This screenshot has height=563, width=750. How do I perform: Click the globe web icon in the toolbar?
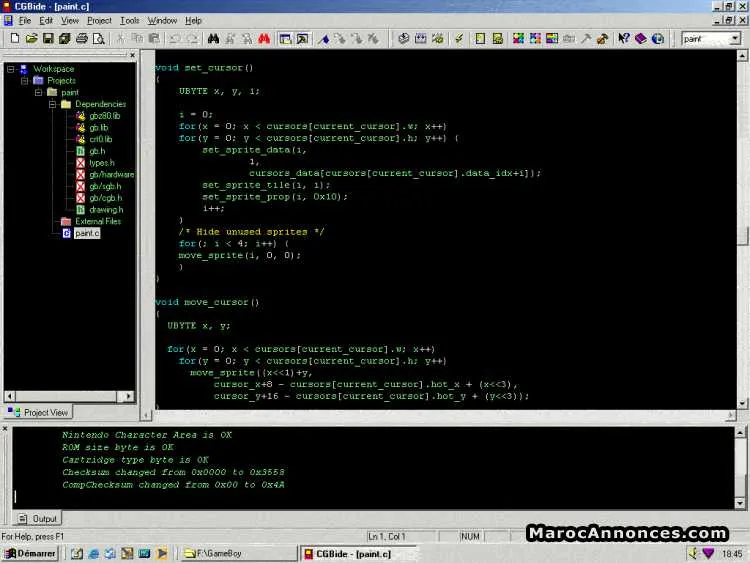click(x=658, y=39)
